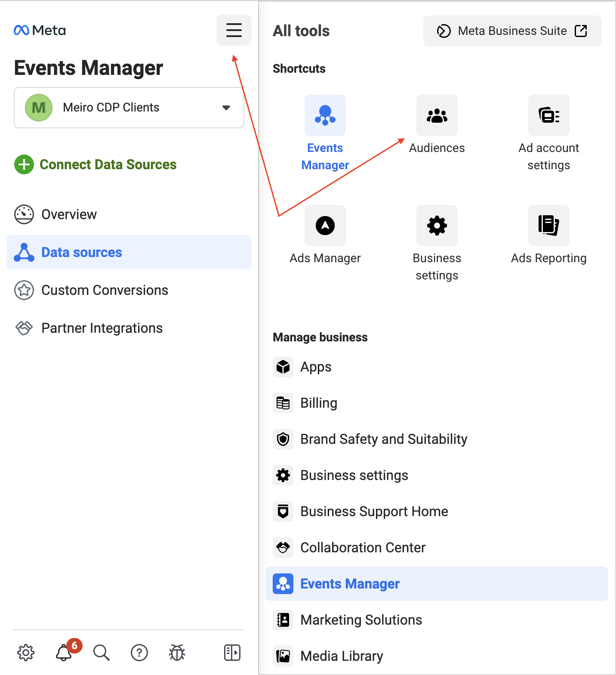Click the green plus Connect Data Sources icon

pos(24,164)
